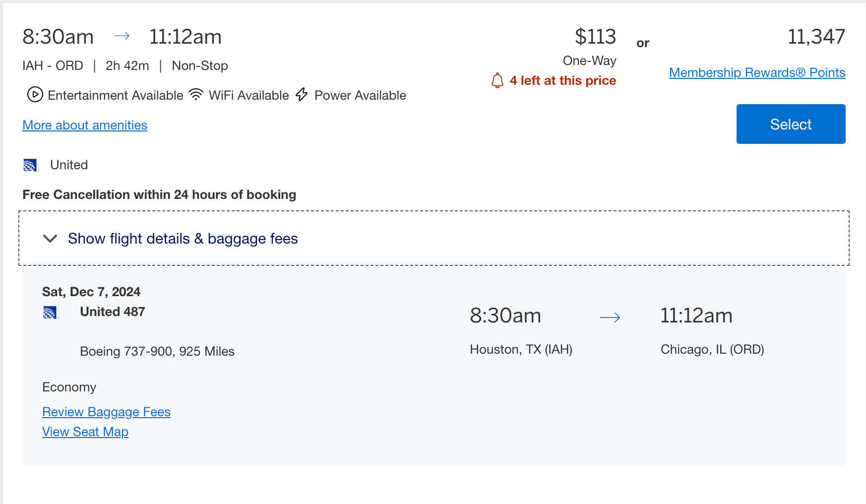866x504 pixels.
Task: Click the WiFi Available icon
Action: coord(196,94)
